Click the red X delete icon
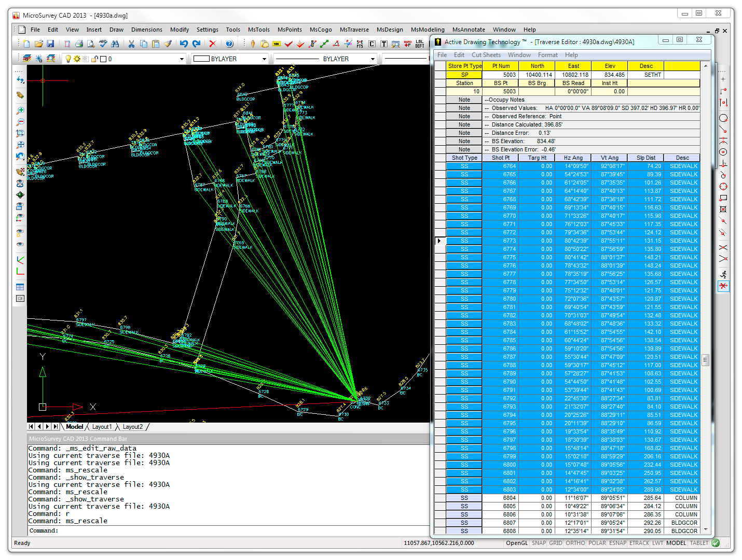742x560 pixels. [212, 44]
